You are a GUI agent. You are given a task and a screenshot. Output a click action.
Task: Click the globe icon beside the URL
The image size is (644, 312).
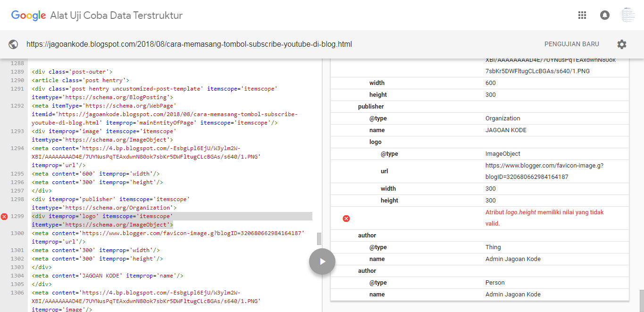14,44
